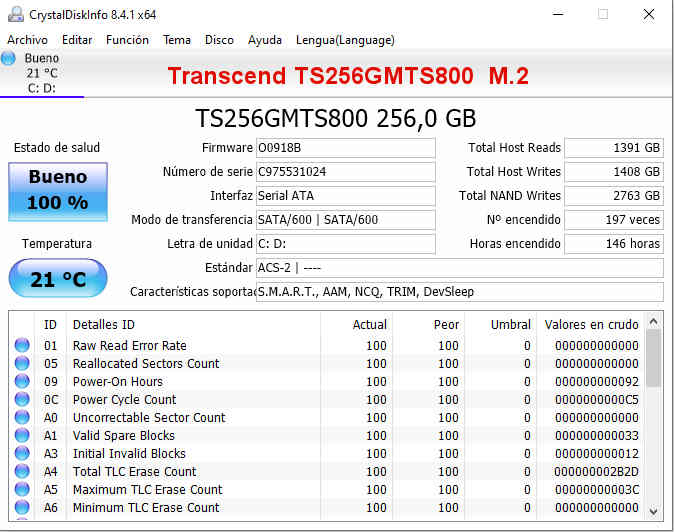Open the Editar menu

coord(77,40)
